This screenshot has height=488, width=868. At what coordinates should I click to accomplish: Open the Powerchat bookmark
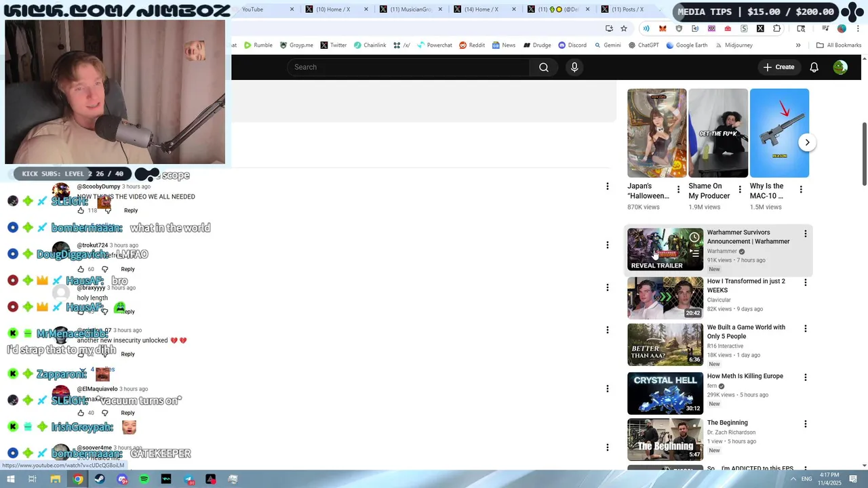click(x=434, y=45)
